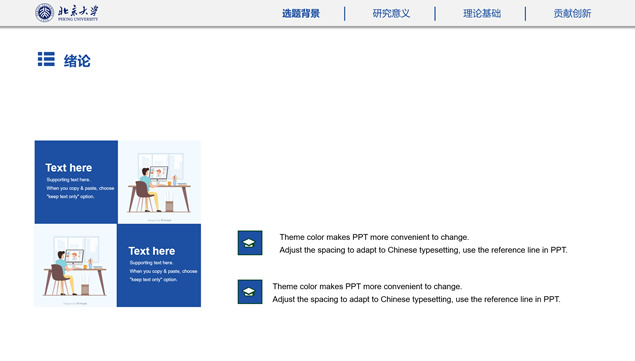Click upper "Adjust the spacing" text line
Screen dimensions: 635x361
click(x=423, y=250)
